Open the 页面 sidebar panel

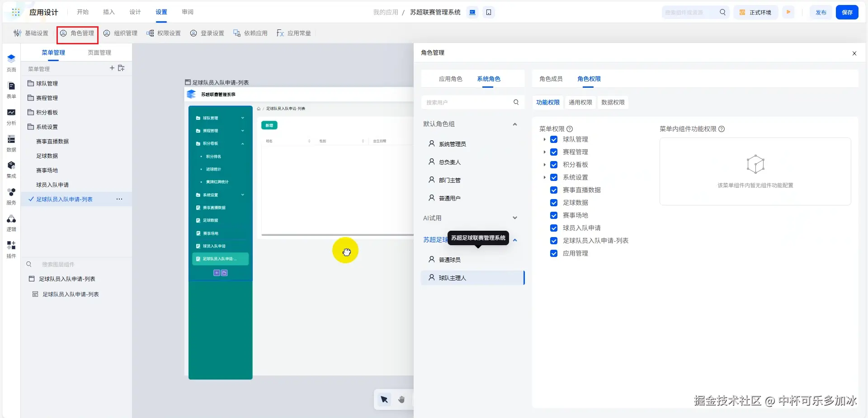tap(11, 62)
